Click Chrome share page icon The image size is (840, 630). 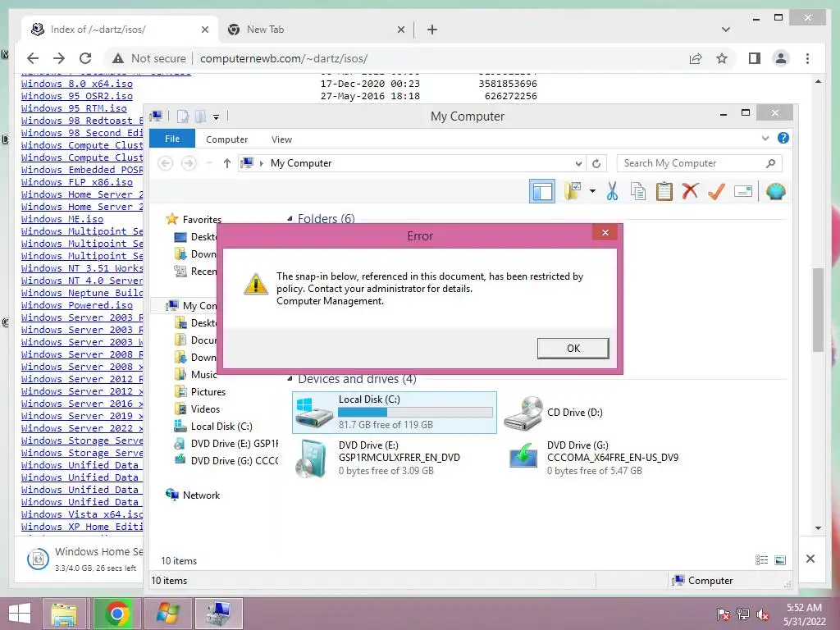(x=696, y=58)
